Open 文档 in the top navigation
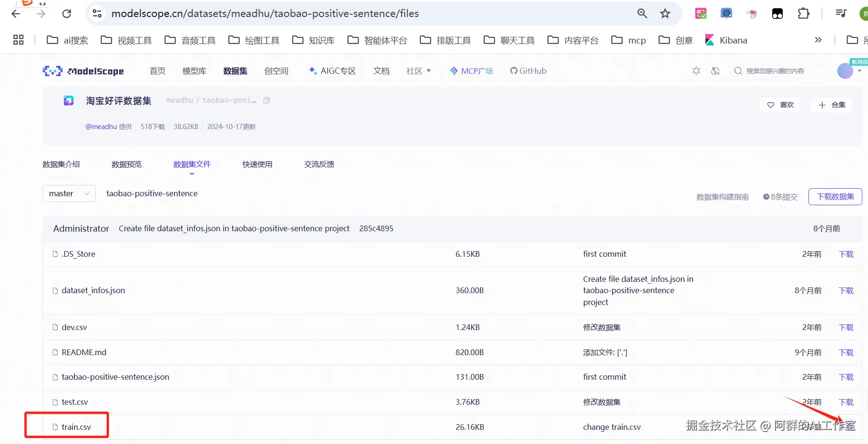This screenshot has height=444, width=868. [x=382, y=71]
